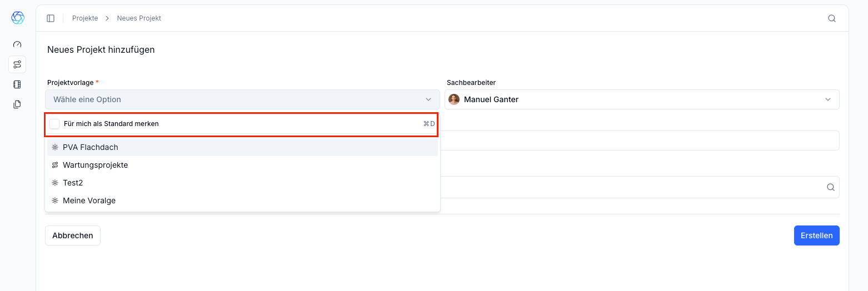Image resolution: width=868 pixels, height=291 pixels.
Task: Open the Sachbearbeiter dropdown chevron
Action: (828, 99)
